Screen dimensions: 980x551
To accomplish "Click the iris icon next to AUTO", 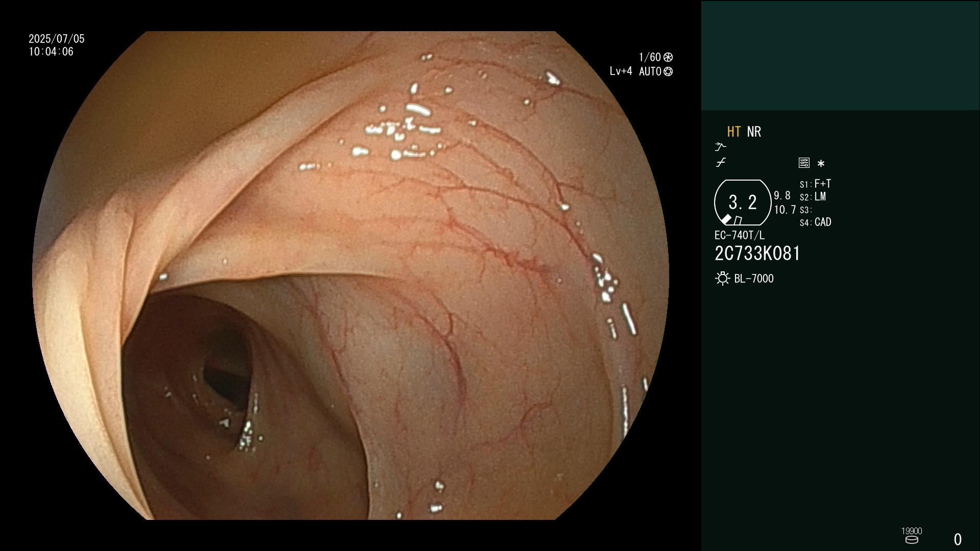I will [x=668, y=71].
